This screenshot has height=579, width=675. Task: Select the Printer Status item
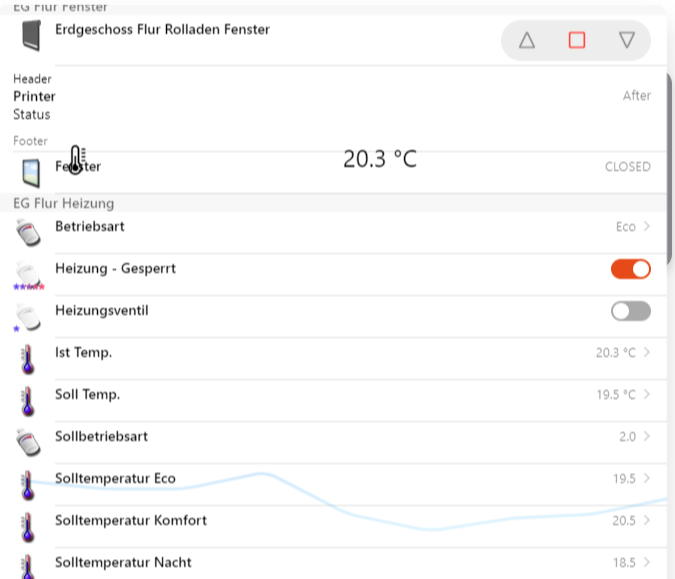[34, 97]
